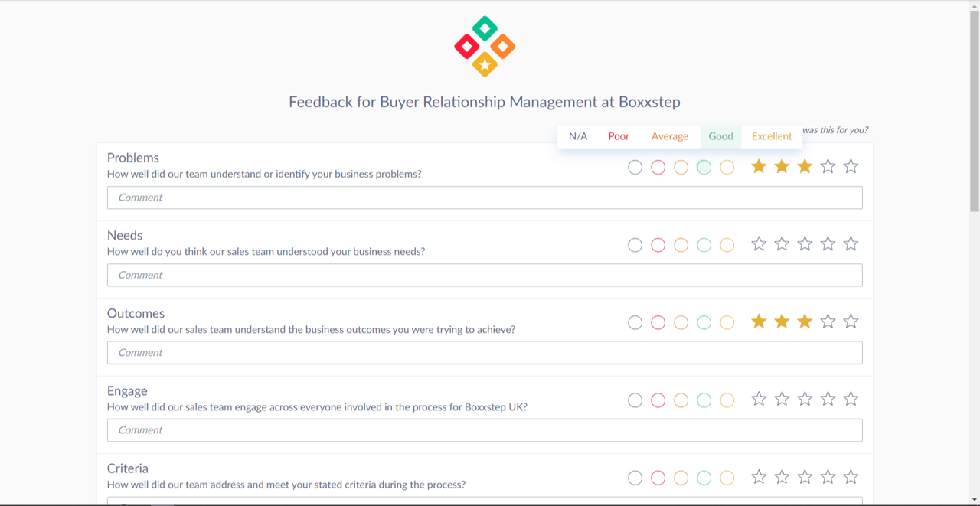Click the N/A label in rating legend

pos(578,136)
